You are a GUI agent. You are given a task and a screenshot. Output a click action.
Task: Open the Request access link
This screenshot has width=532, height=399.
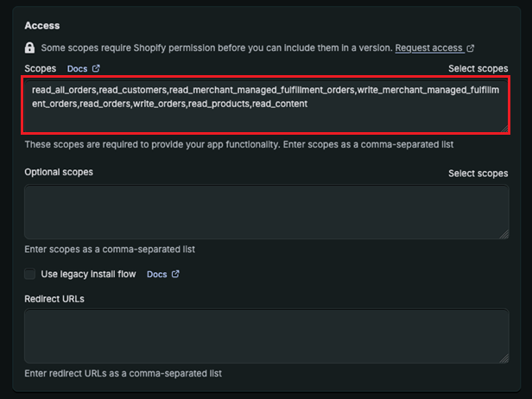[x=429, y=48]
